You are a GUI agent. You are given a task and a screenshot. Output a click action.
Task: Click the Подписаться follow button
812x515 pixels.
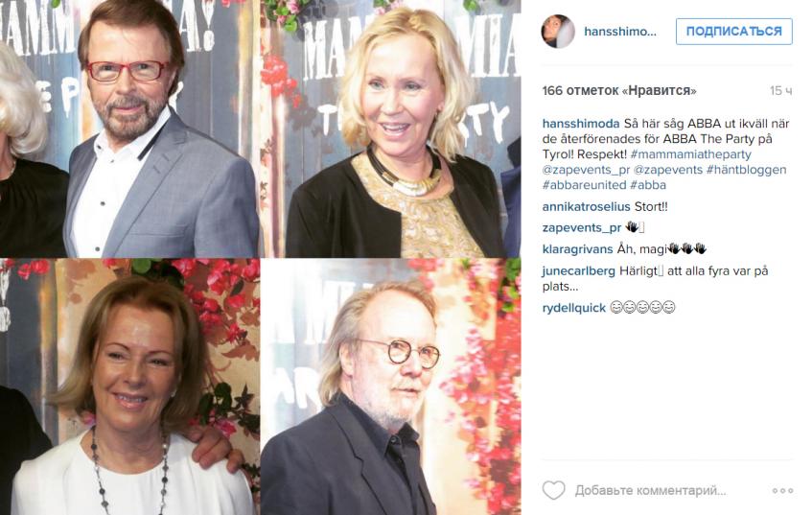[733, 31]
